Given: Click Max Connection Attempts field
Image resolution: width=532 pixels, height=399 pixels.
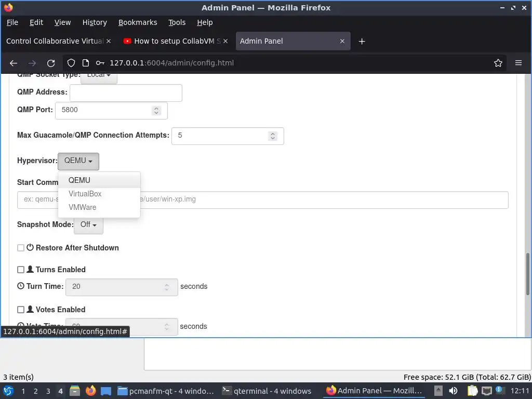Looking at the screenshot, I should click(228, 136).
